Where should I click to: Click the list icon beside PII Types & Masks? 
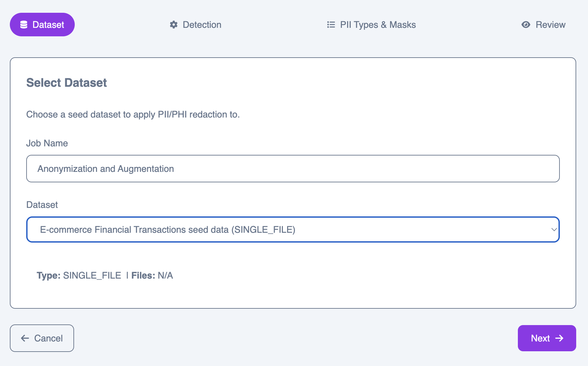click(x=331, y=25)
